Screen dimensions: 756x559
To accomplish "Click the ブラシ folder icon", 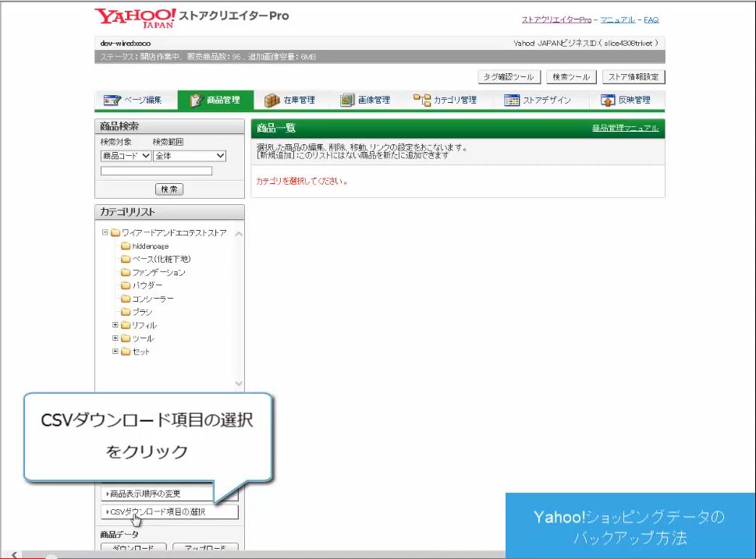I will tap(126, 312).
